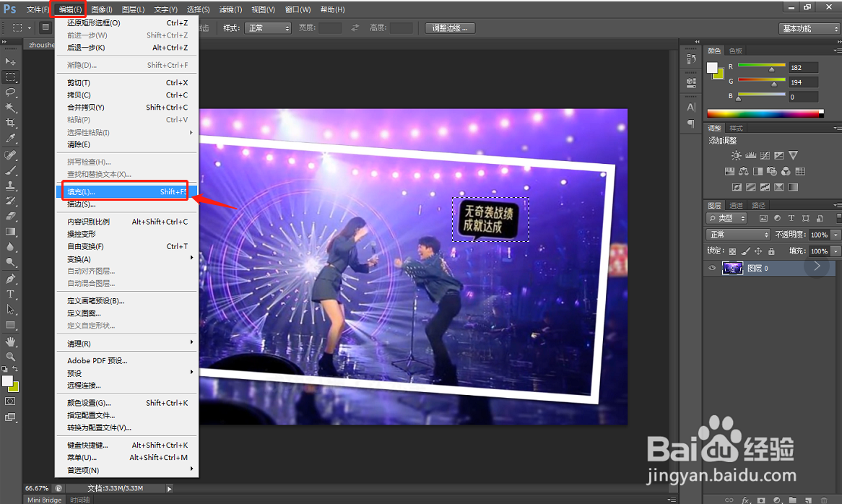Select the Crop tool
This screenshot has width=842, height=504.
pos(10,123)
